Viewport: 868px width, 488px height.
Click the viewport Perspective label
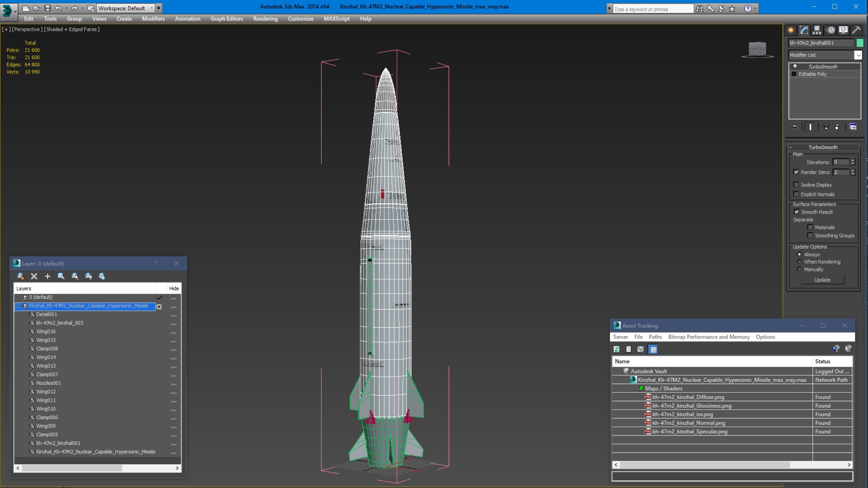point(27,29)
